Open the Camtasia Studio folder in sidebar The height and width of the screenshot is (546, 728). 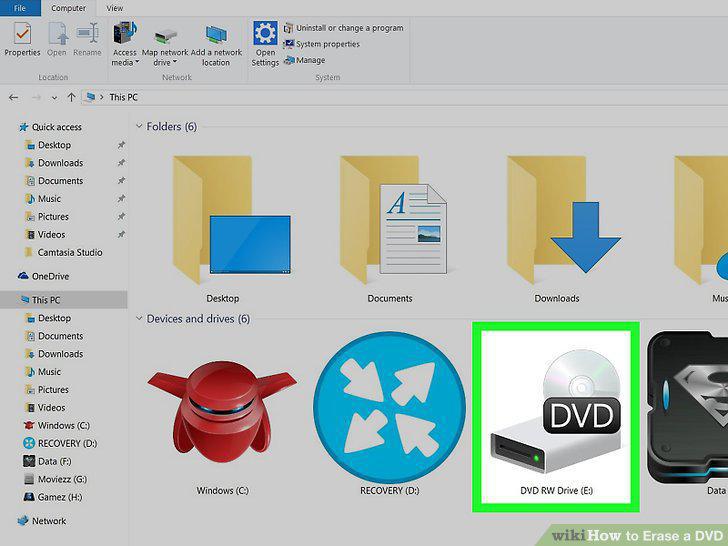click(x=63, y=252)
